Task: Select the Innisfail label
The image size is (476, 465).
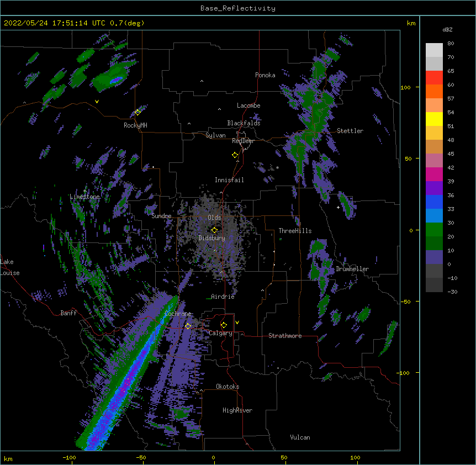Action: [229, 180]
